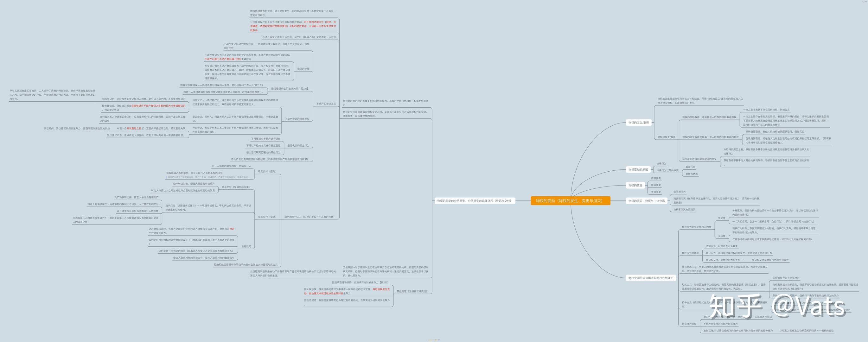Click the 因继承取得物权的 subtopic 【民230】

point(360,282)
